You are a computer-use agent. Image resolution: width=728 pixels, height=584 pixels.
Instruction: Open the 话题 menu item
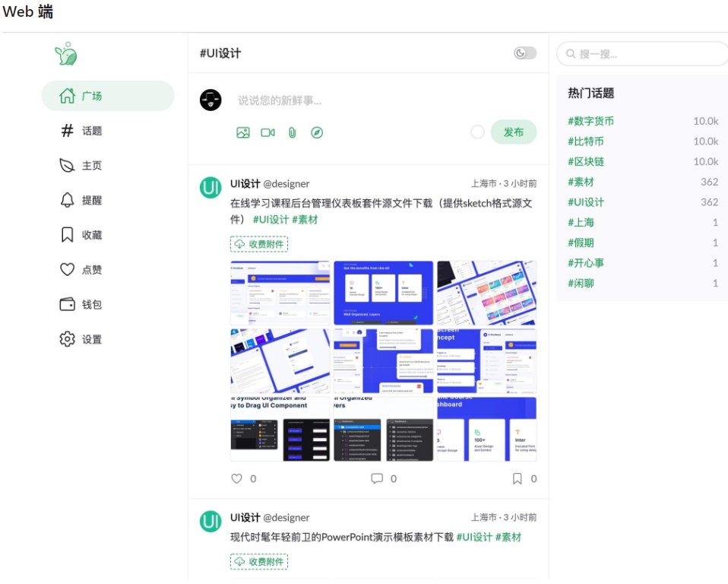[x=91, y=131]
